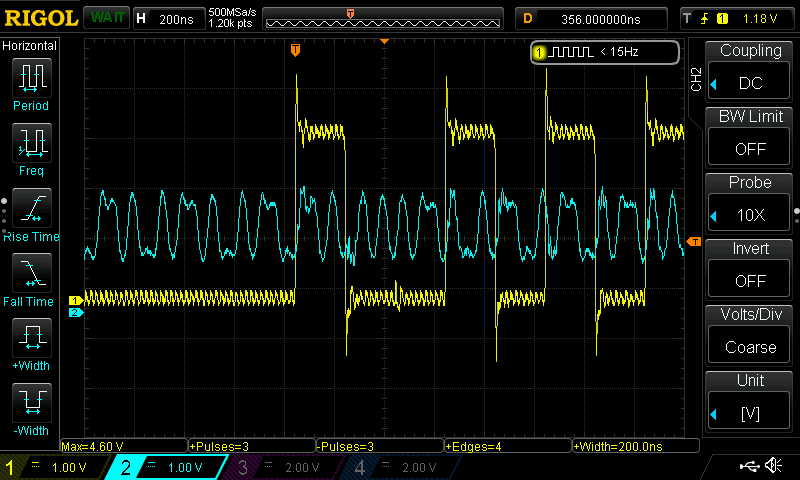The image size is (800, 480).
Task: Click the speaker sound icon
Action: click(x=773, y=466)
